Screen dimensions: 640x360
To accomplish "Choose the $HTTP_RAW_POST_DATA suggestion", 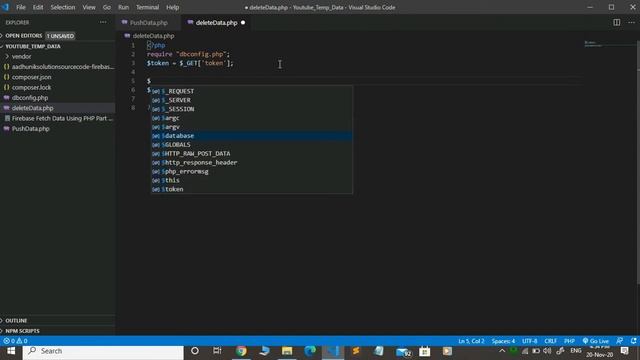I will tap(252, 153).
